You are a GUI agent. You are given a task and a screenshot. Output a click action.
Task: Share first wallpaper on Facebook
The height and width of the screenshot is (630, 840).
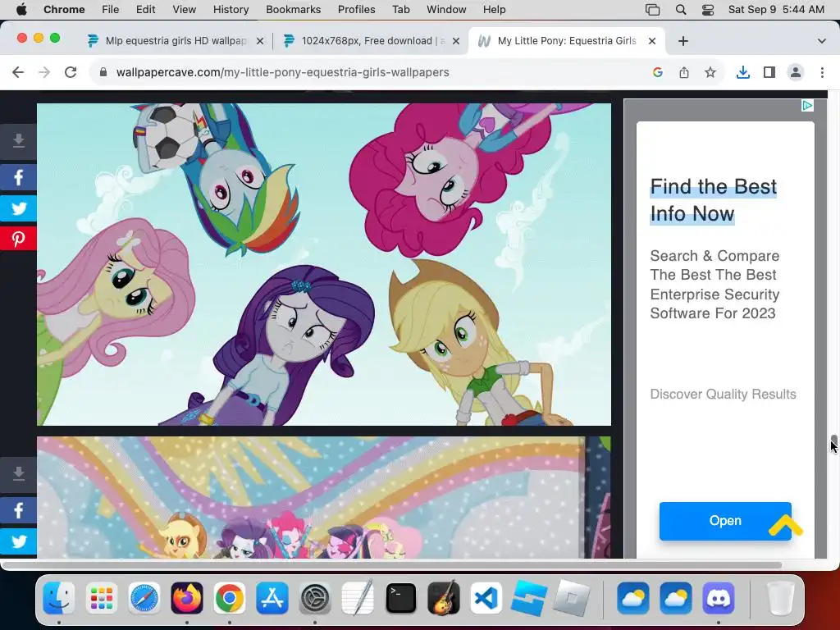18,177
